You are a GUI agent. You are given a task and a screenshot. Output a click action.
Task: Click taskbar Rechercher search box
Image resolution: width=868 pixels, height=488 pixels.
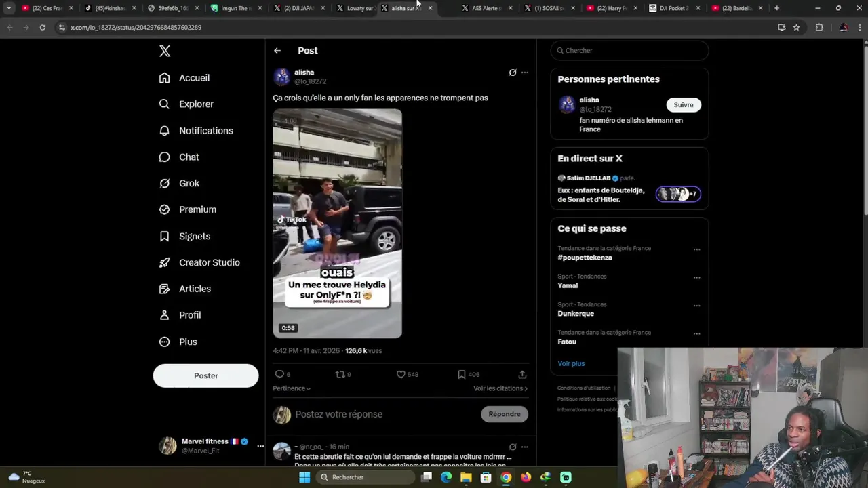coord(366,477)
